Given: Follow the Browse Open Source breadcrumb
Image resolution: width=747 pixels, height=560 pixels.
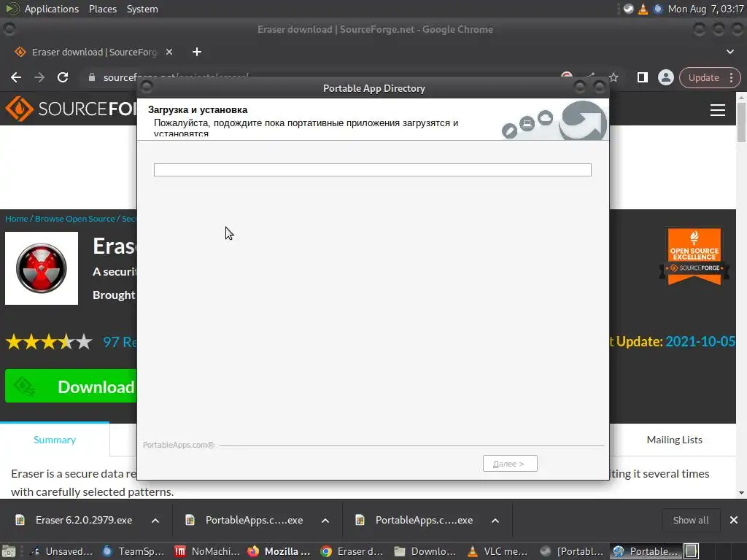Looking at the screenshot, I should pyautogui.click(x=75, y=219).
